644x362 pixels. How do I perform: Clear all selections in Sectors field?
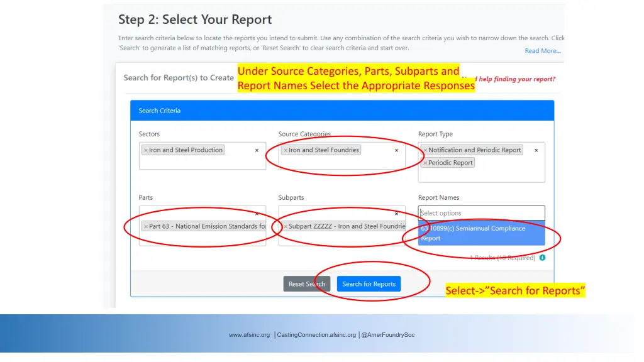pos(257,150)
